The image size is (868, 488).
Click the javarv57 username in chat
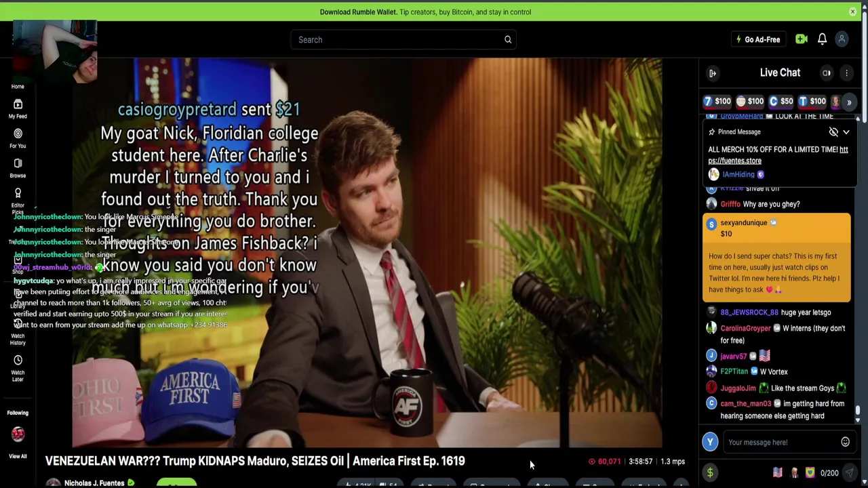[733, 357]
